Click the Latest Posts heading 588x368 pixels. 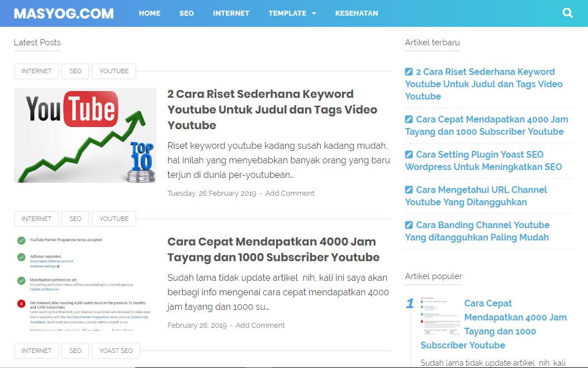pos(37,43)
